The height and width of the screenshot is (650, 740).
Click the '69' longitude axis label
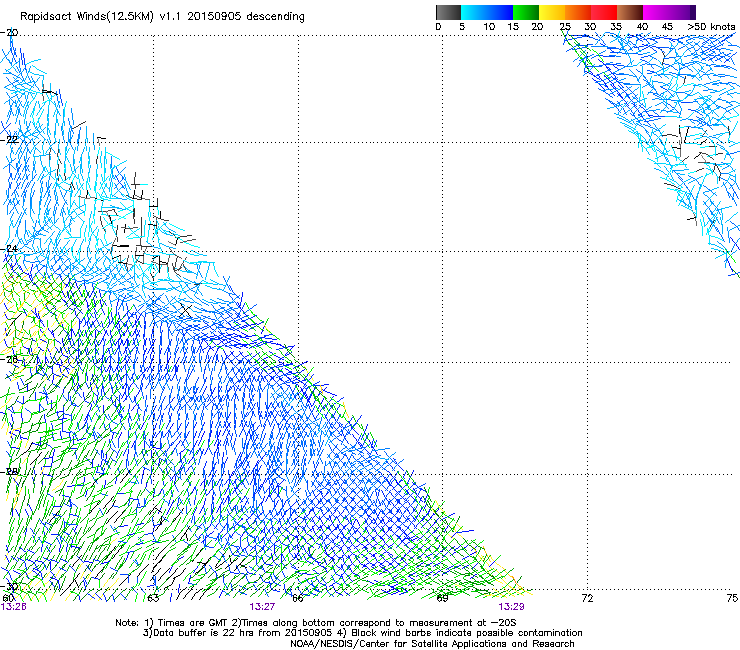coord(442,599)
